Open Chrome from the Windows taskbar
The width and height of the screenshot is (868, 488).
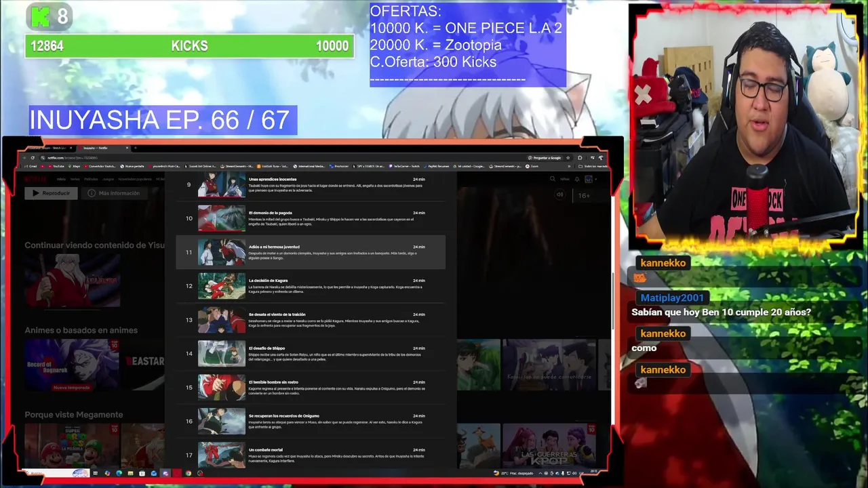[x=189, y=473]
